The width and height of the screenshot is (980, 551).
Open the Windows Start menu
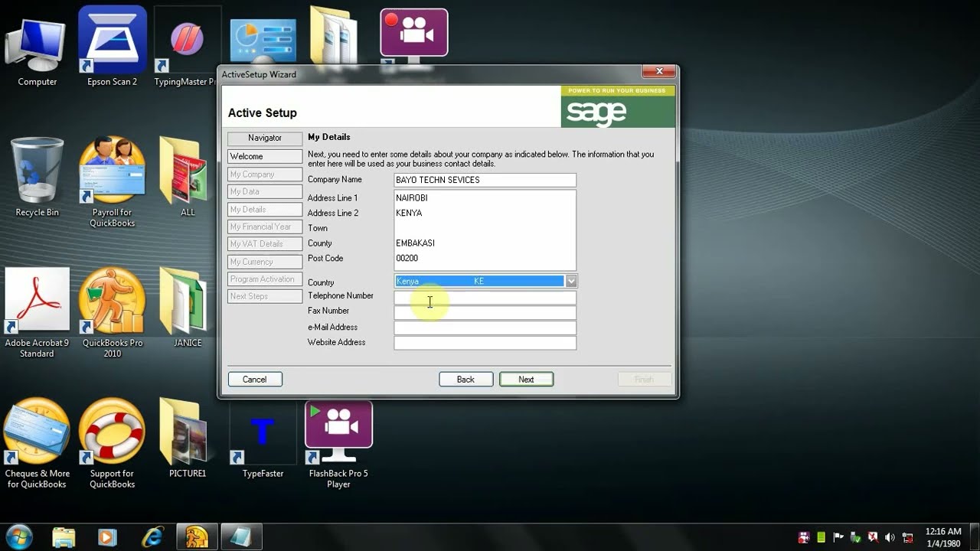18,536
